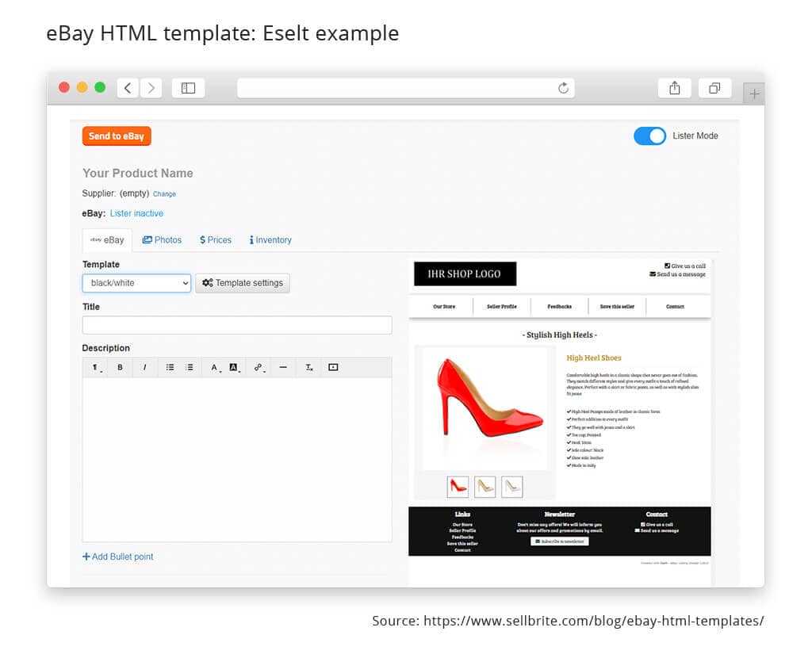Switch to the Photos tab
Viewport: 812px width, 658px height.
[x=162, y=240]
